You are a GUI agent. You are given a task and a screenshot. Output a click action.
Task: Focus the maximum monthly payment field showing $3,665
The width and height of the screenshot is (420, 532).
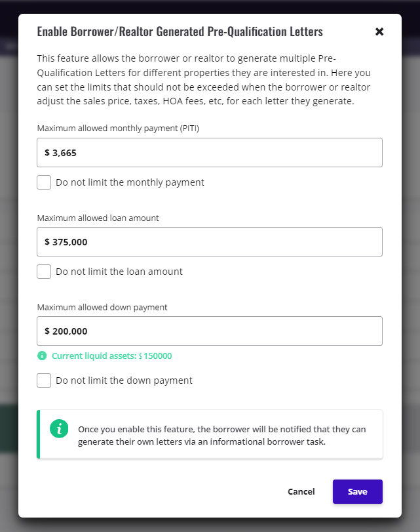[210, 152]
